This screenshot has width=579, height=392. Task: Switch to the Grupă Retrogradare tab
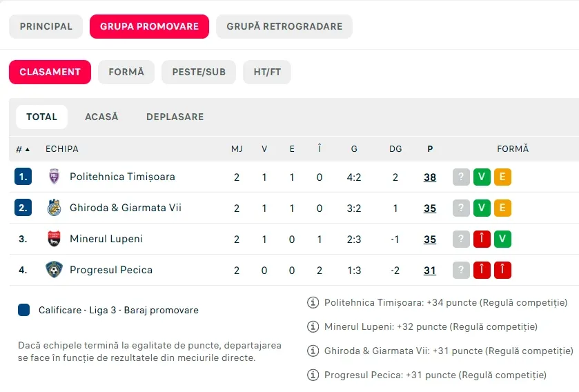pyautogui.click(x=284, y=26)
